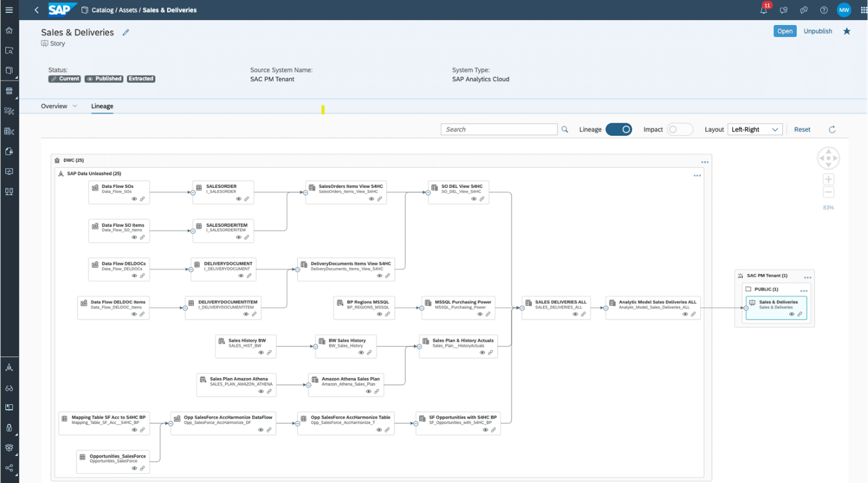The width and height of the screenshot is (868, 483).
Task: Open the Security lock icon in the sidebar
Action: click(9, 427)
